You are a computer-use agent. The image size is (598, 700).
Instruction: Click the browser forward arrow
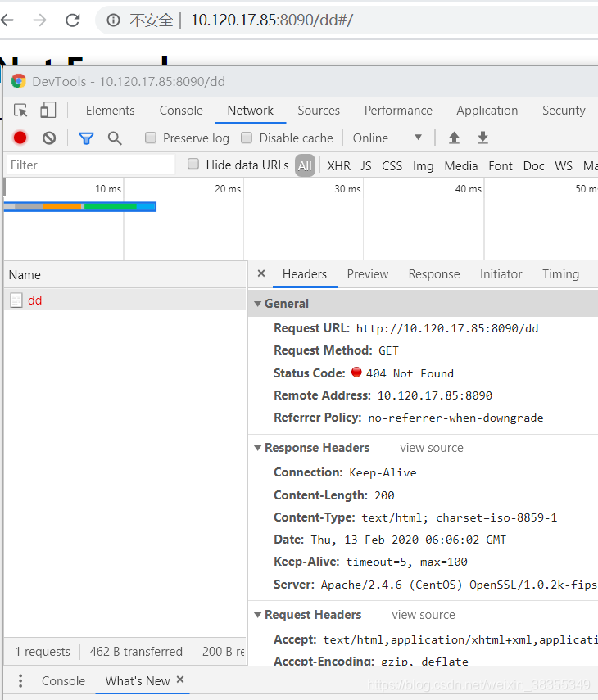pyautogui.click(x=40, y=20)
